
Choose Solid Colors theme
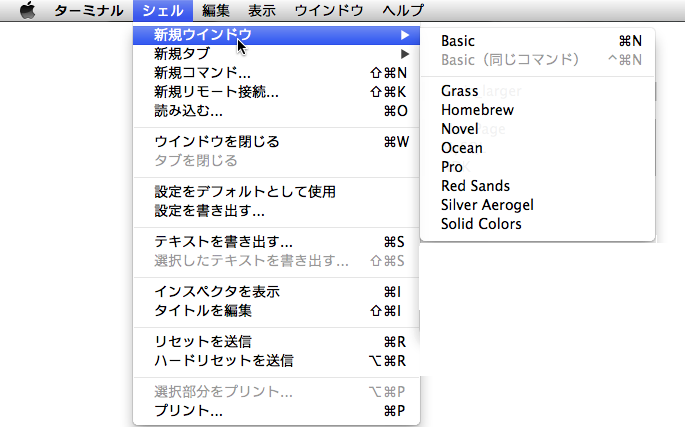pyautogui.click(x=538, y=224)
